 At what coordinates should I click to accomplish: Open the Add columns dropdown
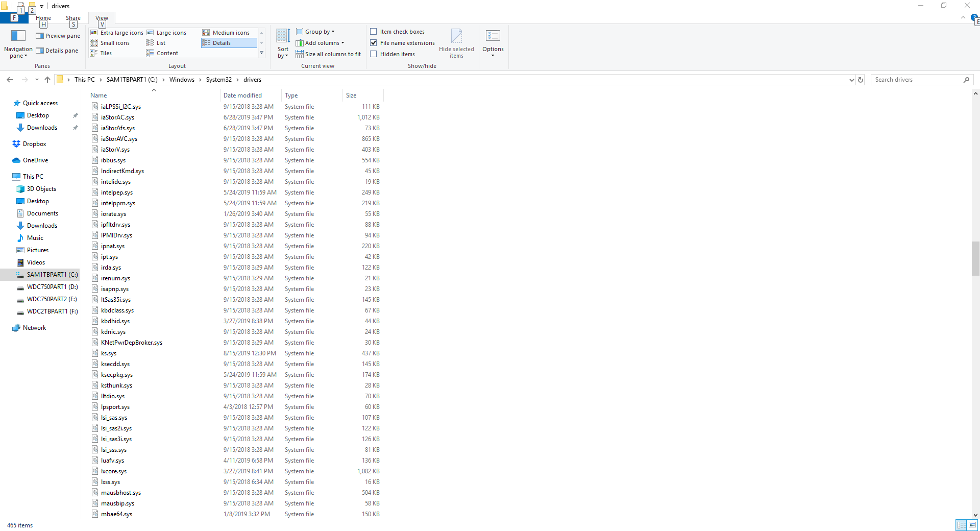320,43
